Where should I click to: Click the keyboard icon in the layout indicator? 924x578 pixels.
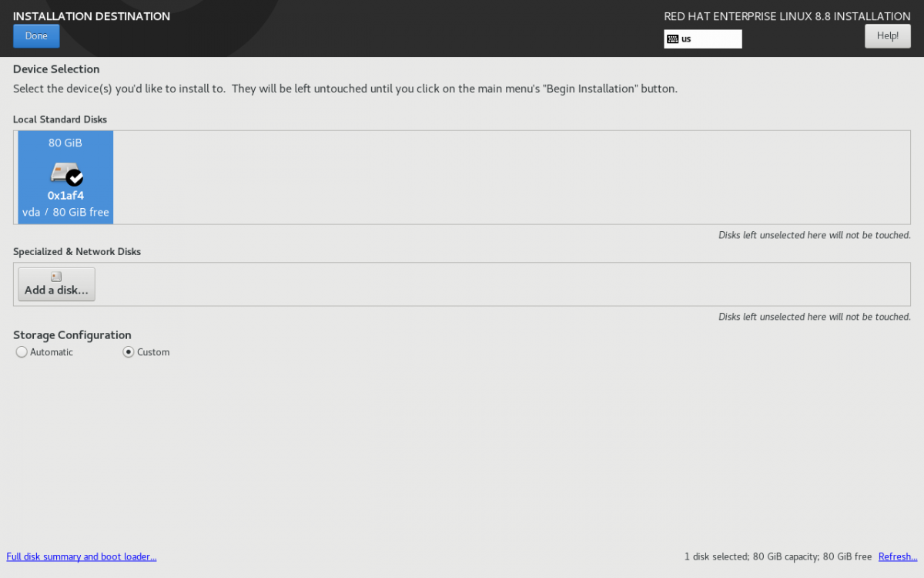coord(672,39)
